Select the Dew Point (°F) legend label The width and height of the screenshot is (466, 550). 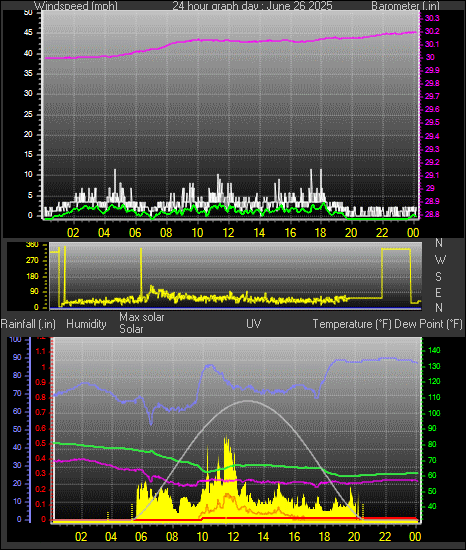click(x=428, y=324)
